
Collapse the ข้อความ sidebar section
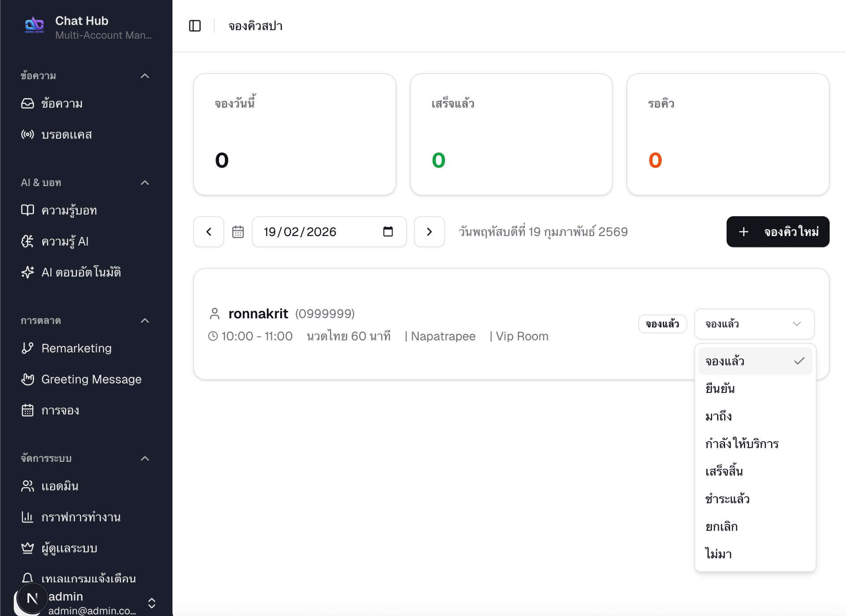pos(145,76)
